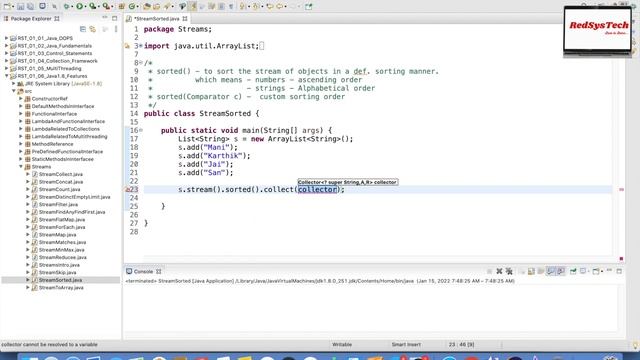Click the Debug (bug) toolbar icon
Image resolution: width=640 pixels, height=360 pixels.
point(66,6)
